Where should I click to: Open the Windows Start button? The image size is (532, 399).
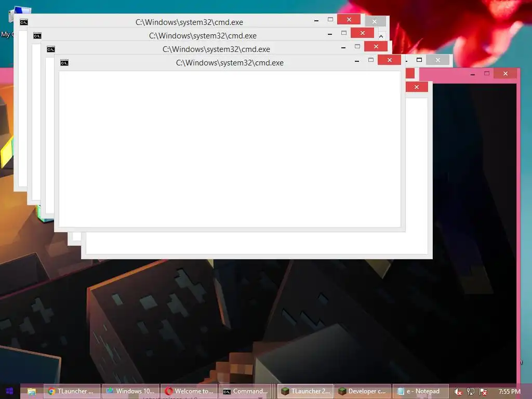9,391
